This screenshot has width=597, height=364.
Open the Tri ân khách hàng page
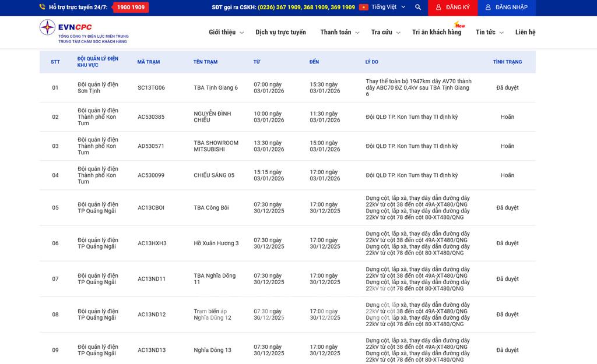(x=436, y=33)
